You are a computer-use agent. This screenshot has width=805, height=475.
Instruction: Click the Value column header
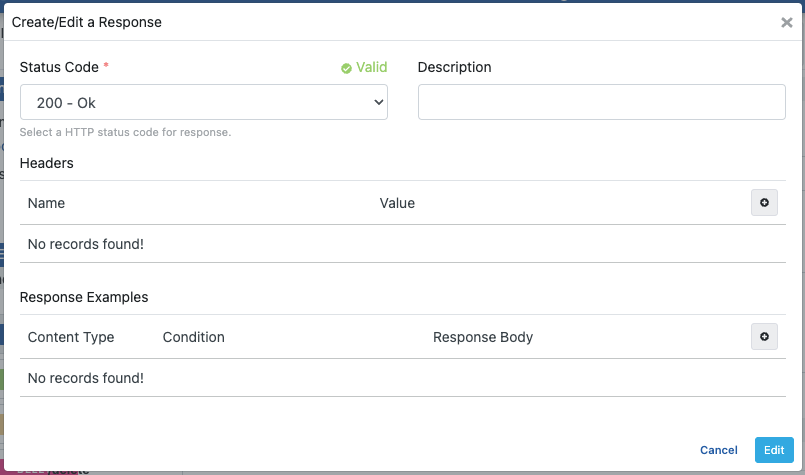click(397, 203)
